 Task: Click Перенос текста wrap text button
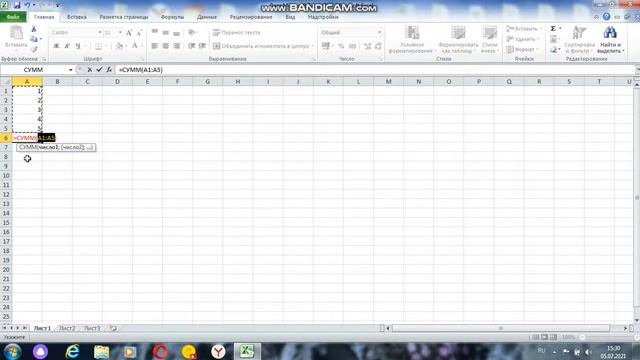coord(237,32)
